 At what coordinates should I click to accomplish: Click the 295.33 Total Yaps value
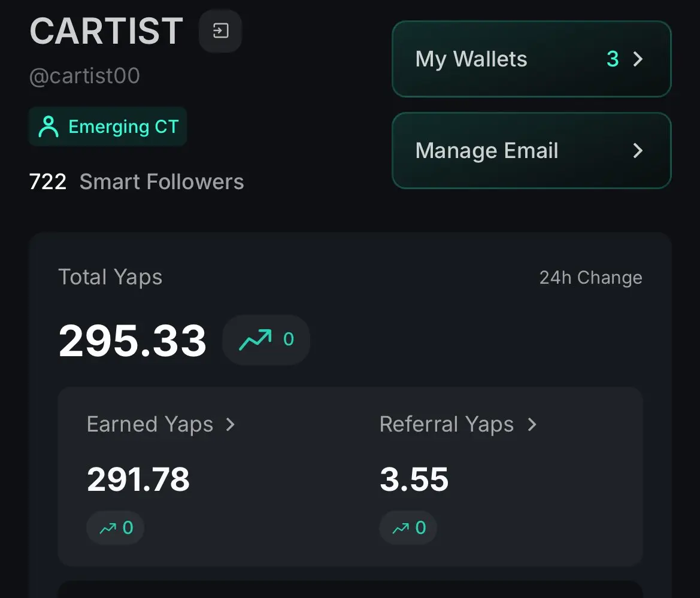(x=132, y=341)
